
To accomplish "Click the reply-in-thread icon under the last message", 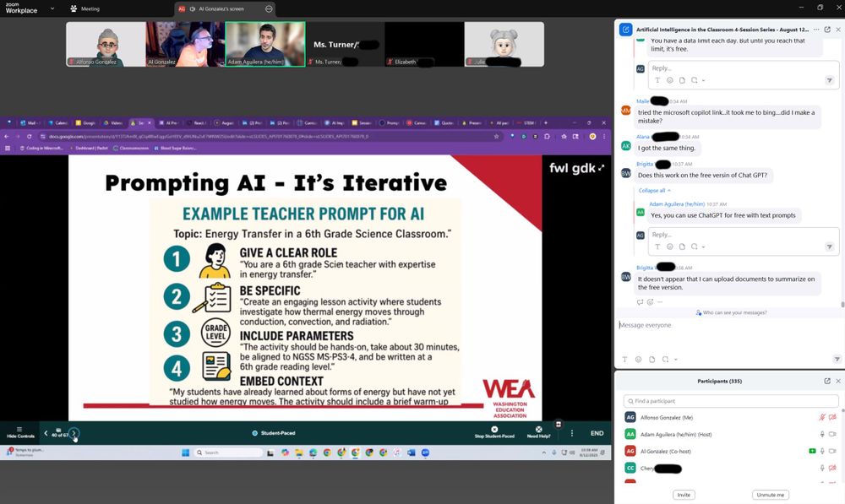I will coord(641,302).
